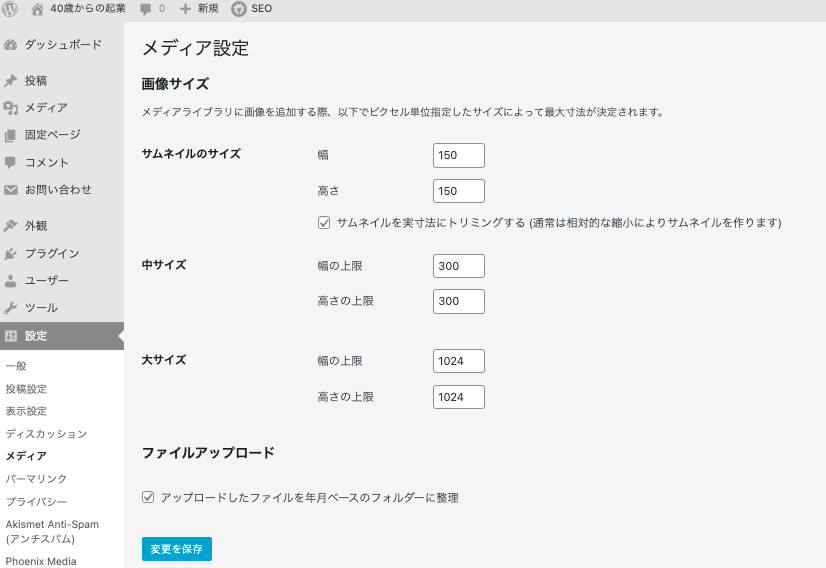Screen dimensions: 826x568
Task: Open the ディスカッション settings link
Action: point(46,434)
